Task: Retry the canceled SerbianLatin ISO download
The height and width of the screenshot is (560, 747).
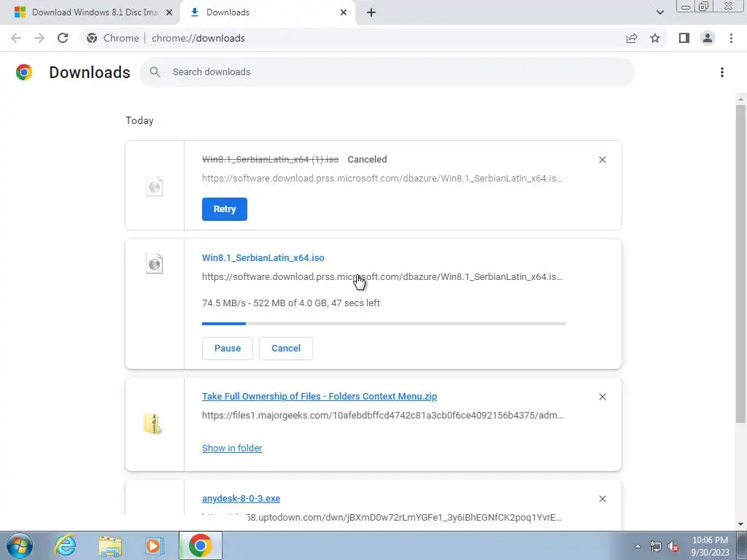Action: (225, 209)
